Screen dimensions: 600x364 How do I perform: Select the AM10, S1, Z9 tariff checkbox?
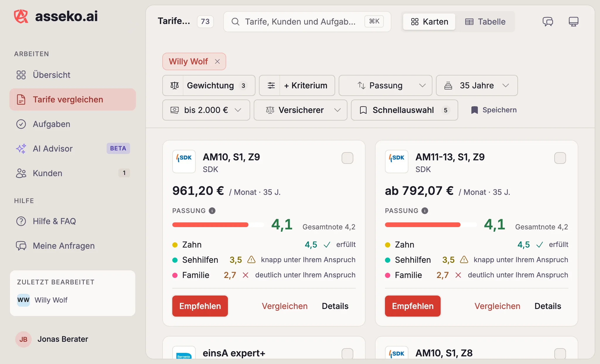[x=347, y=158]
